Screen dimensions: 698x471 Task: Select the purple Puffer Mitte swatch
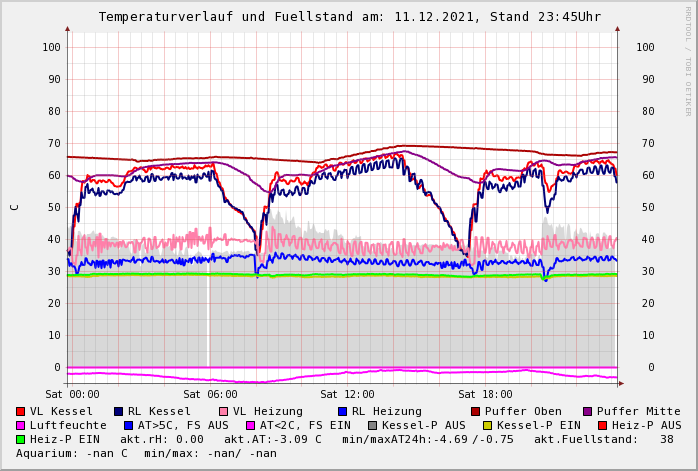coord(587,411)
